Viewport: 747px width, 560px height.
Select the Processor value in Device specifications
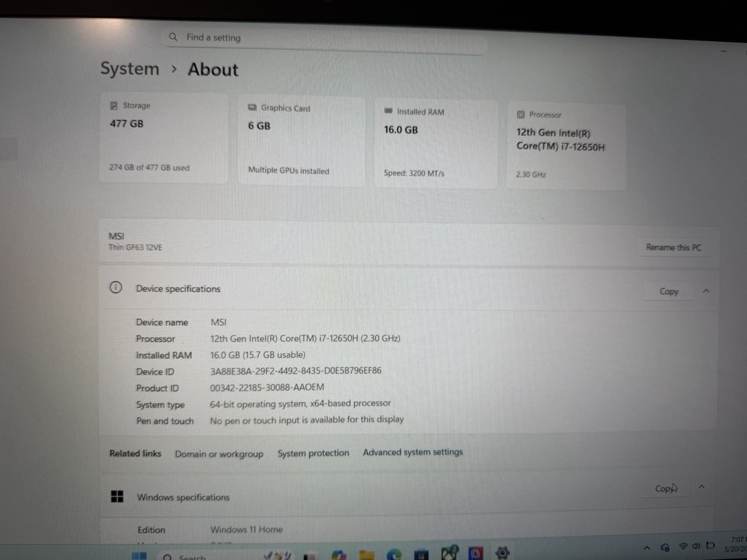pyautogui.click(x=305, y=338)
